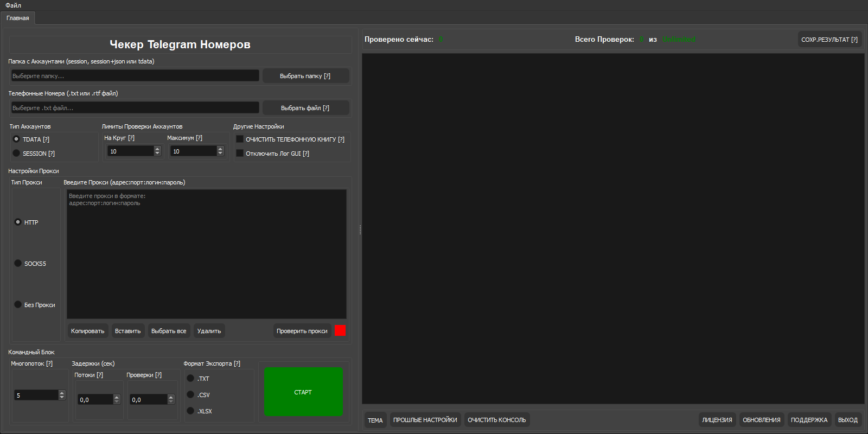Increase the Проверки delay value
The image size is (868, 434).
point(171,397)
